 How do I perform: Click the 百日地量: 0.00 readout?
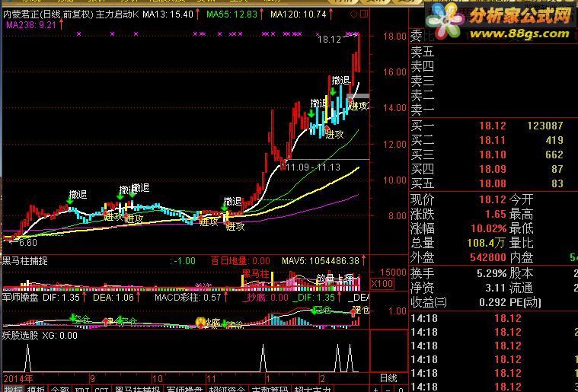(241, 261)
